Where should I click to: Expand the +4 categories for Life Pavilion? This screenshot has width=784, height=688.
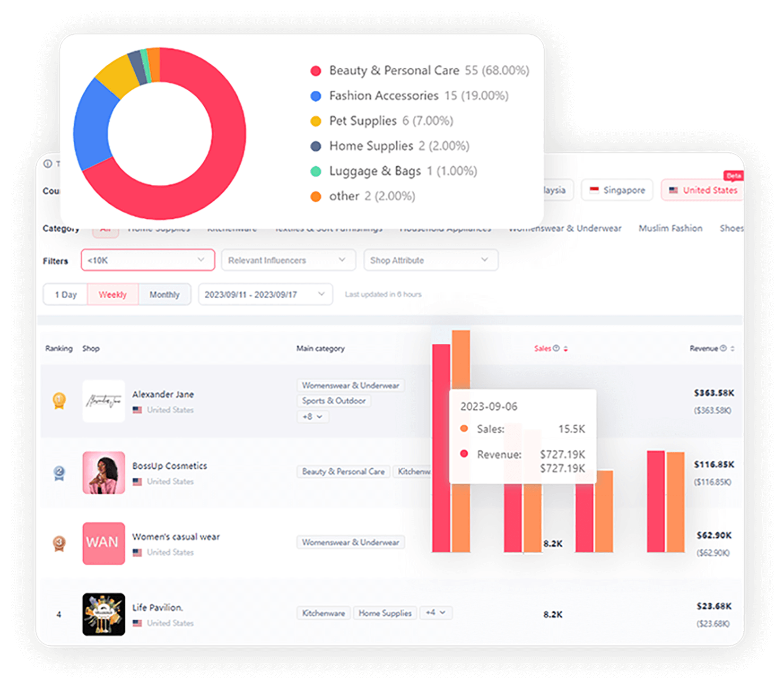(x=436, y=613)
